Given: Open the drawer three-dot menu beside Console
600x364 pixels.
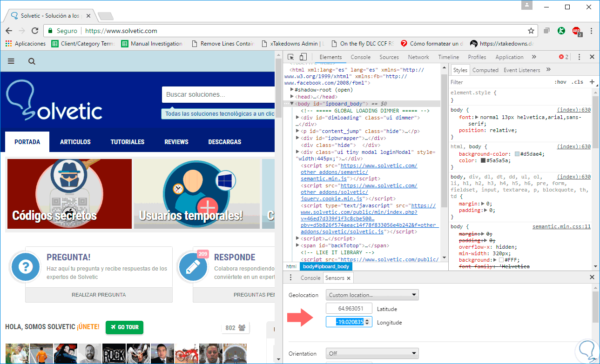Looking at the screenshot, I should tap(290, 278).
